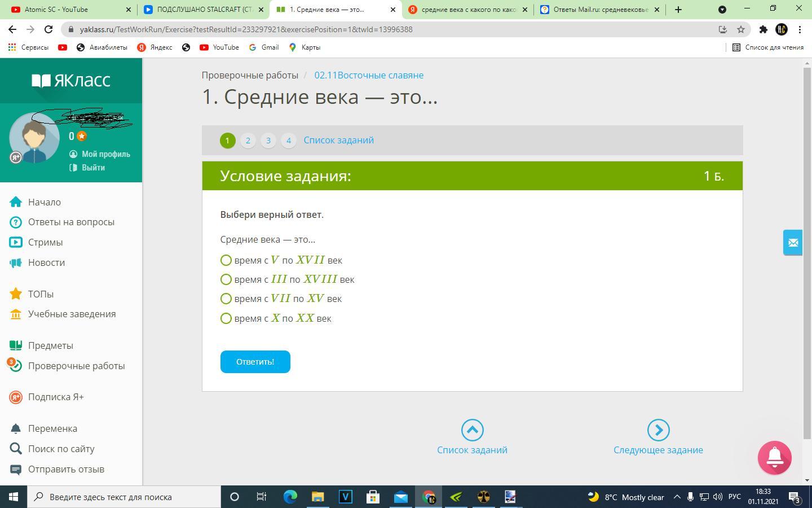This screenshot has height=508, width=812.
Task: Open Мой профиль link
Action: click(105, 154)
